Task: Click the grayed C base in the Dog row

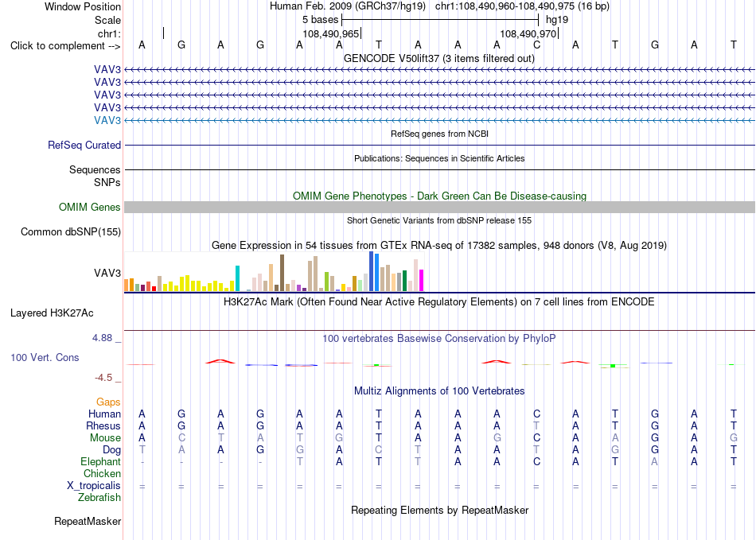Action: [x=379, y=449]
